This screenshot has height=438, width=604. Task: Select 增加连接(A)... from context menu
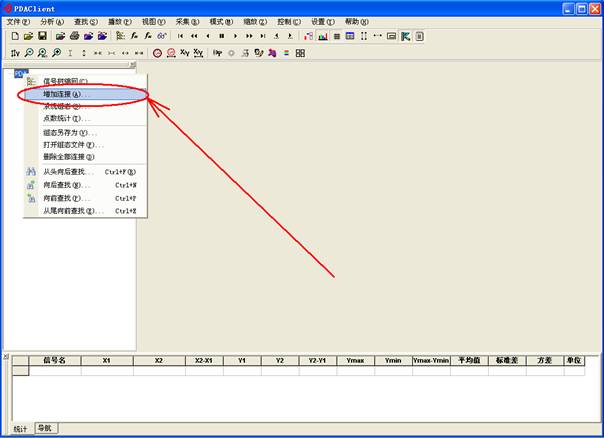65,94
